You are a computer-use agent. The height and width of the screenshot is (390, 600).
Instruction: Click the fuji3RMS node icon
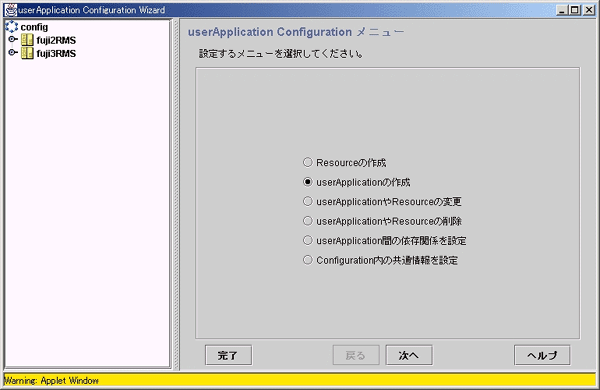[27, 53]
